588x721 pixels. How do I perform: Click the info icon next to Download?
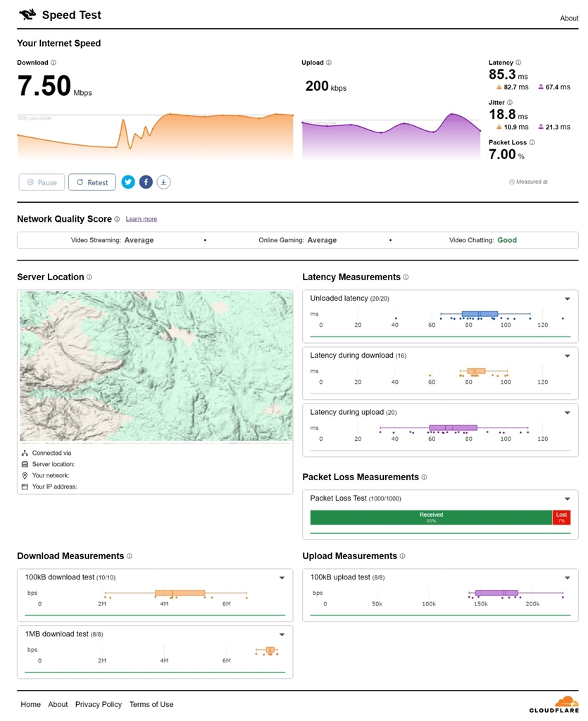point(54,63)
